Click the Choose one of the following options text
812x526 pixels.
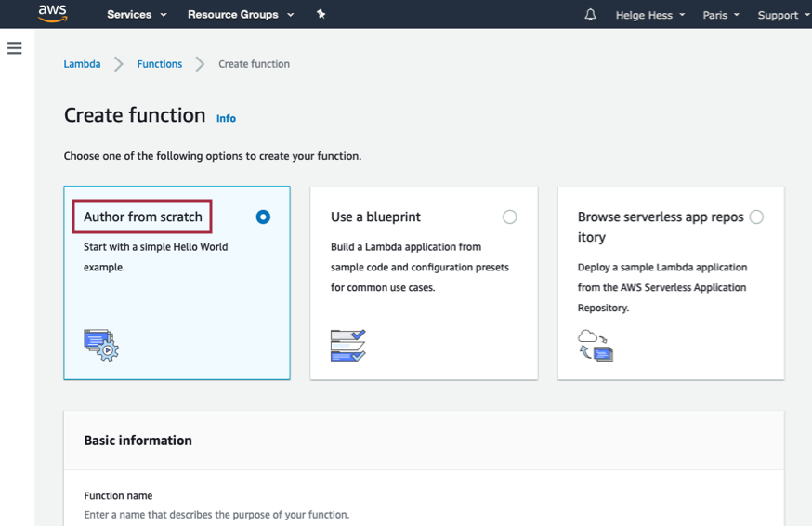click(x=213, y=156)
